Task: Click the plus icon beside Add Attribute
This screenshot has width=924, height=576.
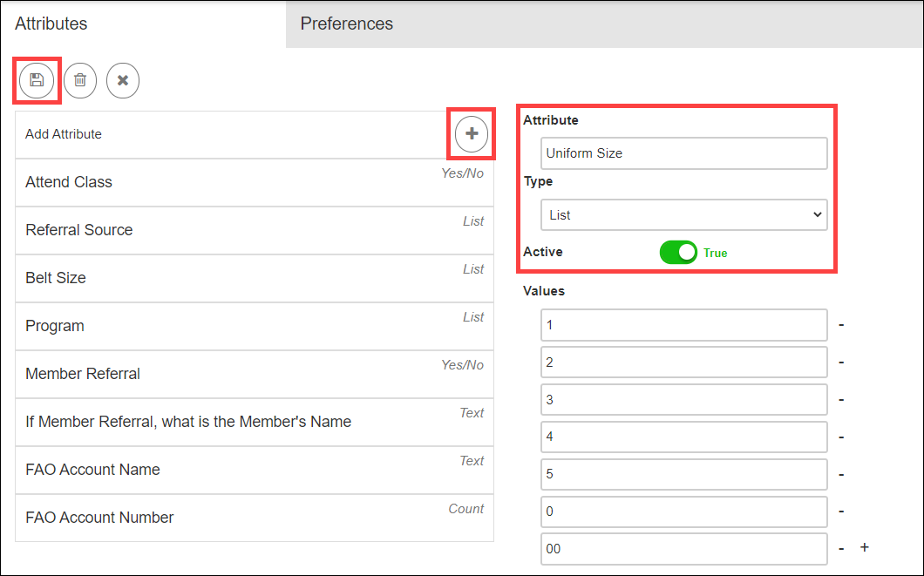Action: (472, 133)
